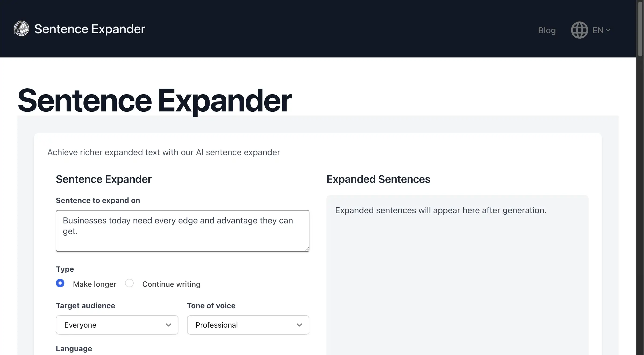
Task: Toggle between Make longer and Continue writing
Action: click(x=129, y=284)
